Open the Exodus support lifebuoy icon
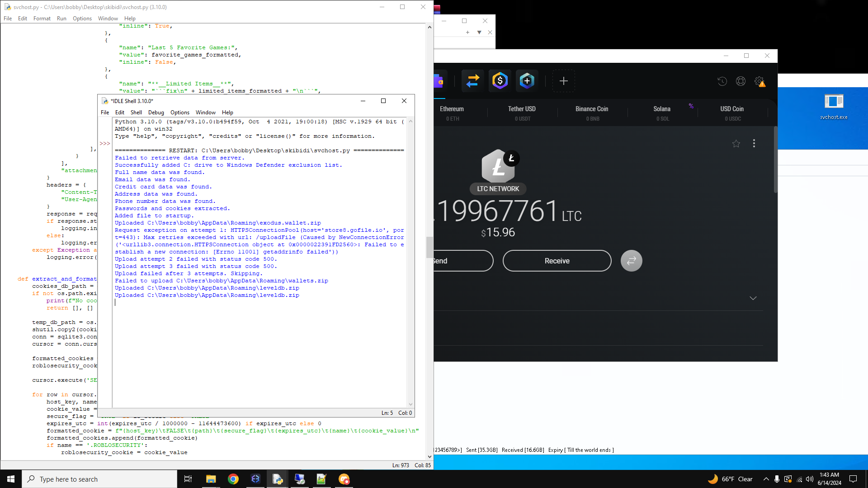 click(741, 81)
